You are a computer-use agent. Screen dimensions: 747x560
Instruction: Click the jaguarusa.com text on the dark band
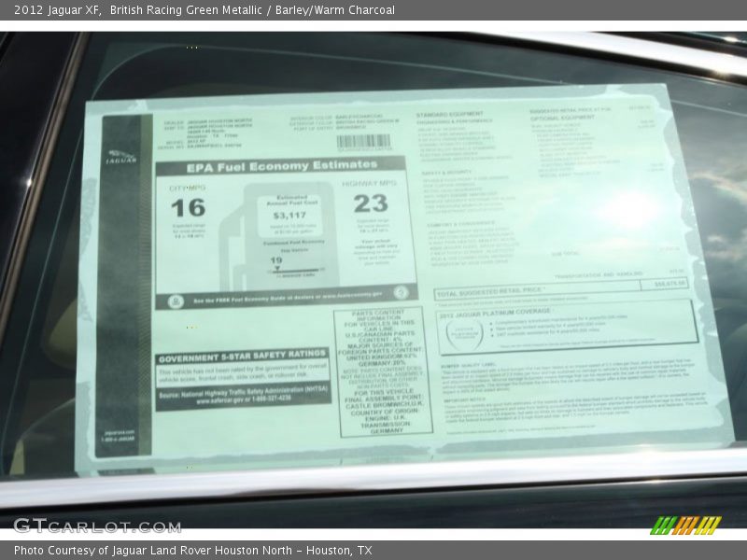point(119,432)
